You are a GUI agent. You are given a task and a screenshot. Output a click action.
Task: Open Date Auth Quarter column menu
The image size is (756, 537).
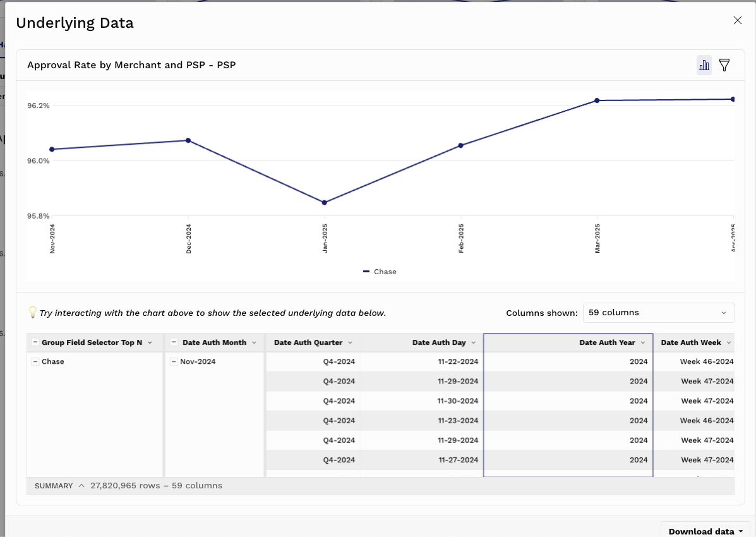349,342
